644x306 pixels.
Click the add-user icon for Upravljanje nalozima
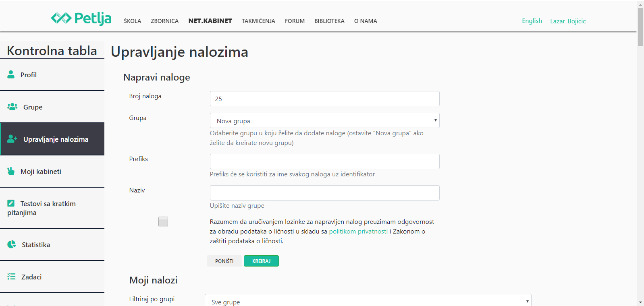12,139
